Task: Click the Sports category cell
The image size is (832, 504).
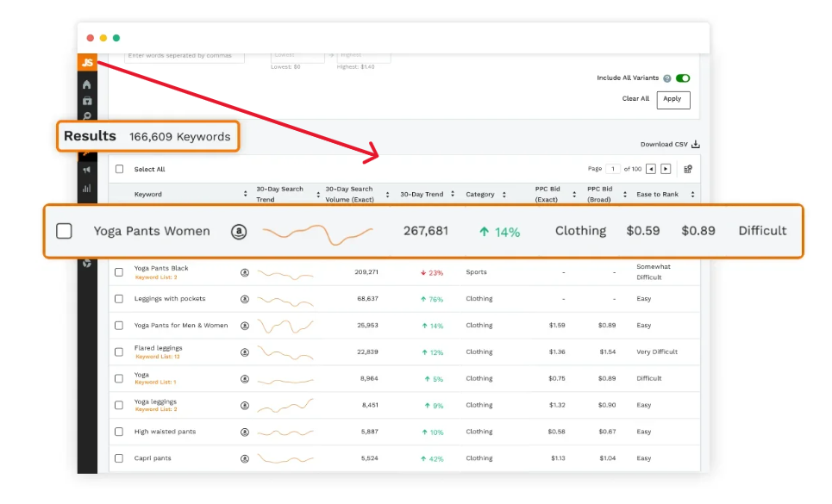Action: pyautogui.click(x=476, y=272)
